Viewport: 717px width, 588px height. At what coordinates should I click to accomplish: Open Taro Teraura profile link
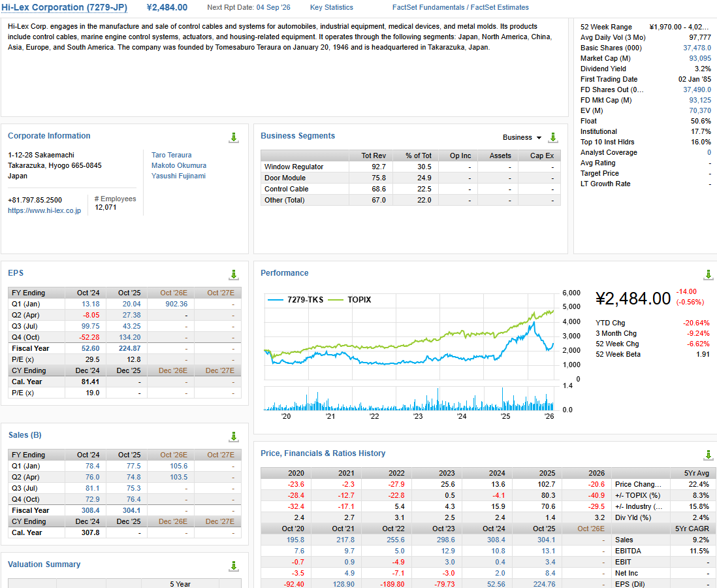[172, 155]
